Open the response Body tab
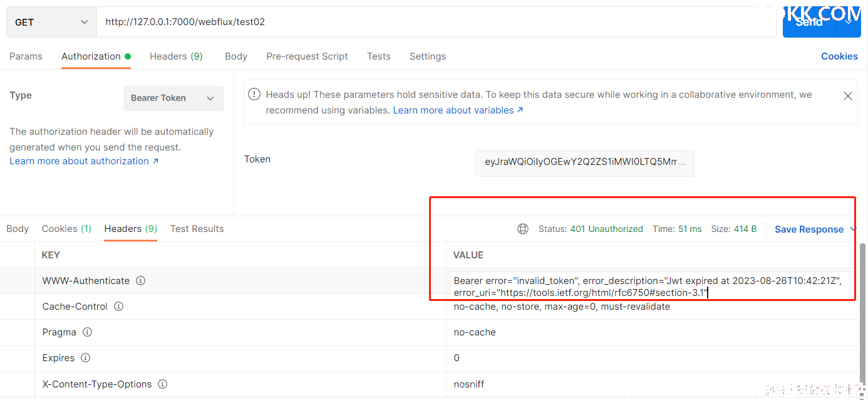The image size is (868, 400). (x=18, y=229)
